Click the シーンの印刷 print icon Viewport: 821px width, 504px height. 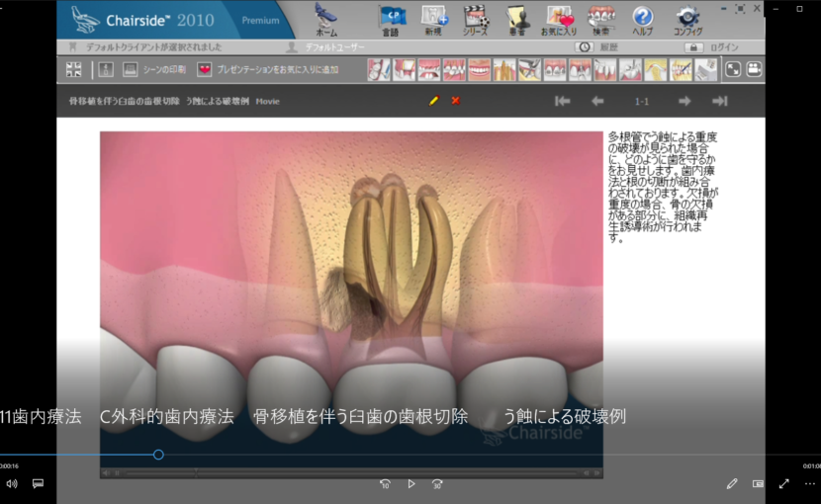point(130,69)
